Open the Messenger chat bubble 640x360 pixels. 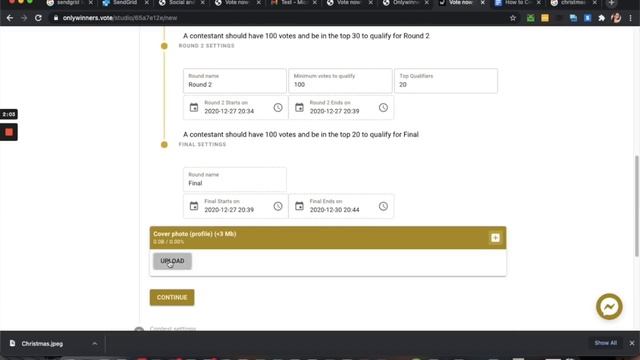click(x=609, y=307)
